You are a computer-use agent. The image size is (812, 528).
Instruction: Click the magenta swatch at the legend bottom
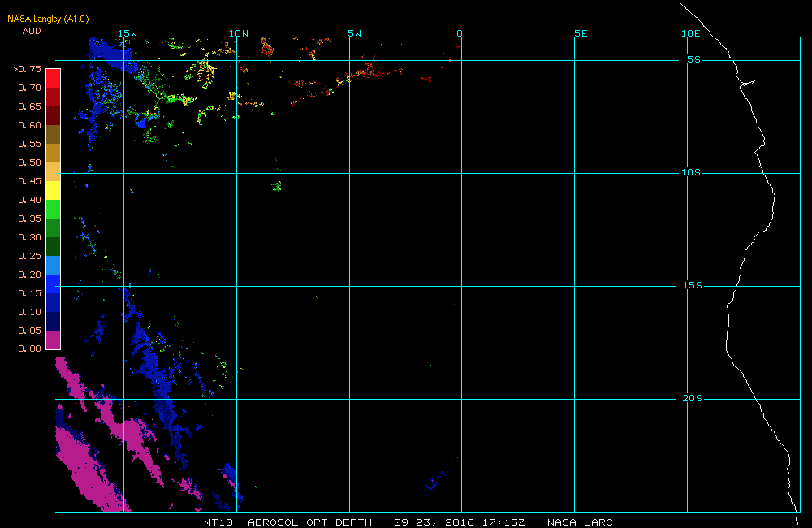[54, 340]
